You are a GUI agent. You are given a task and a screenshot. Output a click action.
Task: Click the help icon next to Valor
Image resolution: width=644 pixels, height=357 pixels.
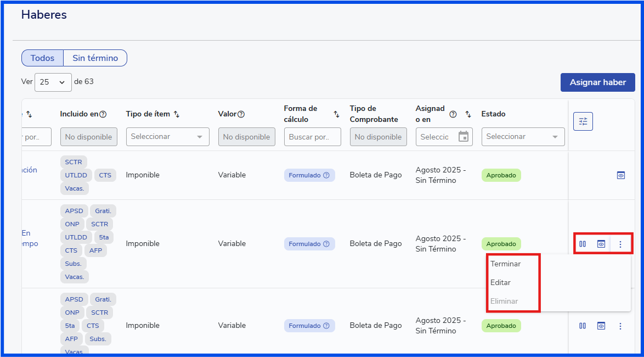241,114
